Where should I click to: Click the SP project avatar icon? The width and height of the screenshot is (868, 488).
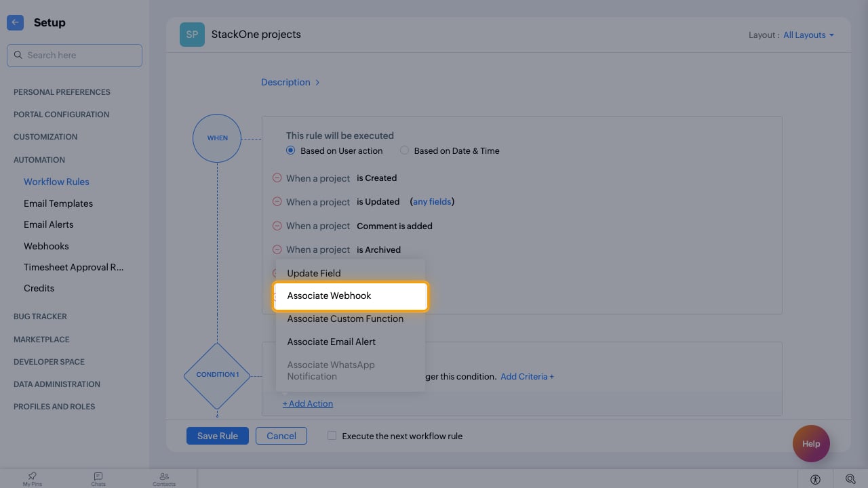tap(192, 35)
